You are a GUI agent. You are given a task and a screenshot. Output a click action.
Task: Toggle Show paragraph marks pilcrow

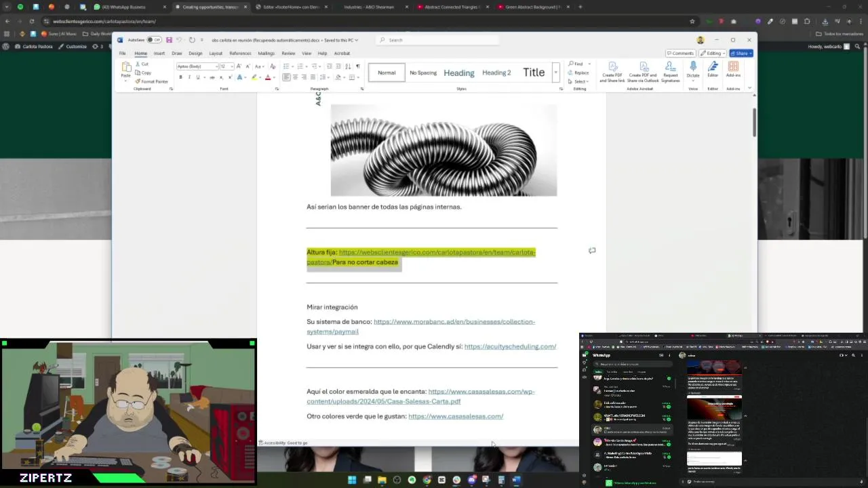coord(358,66)
